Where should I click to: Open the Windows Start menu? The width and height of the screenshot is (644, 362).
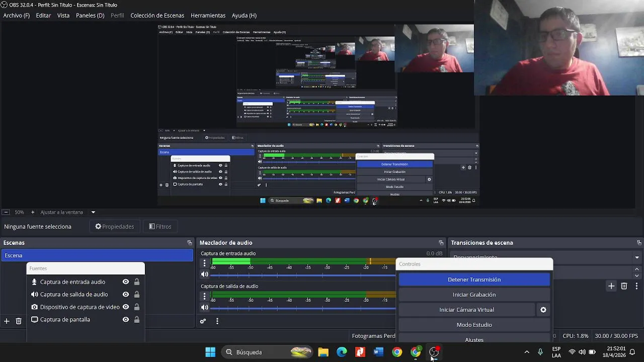(210, 352)
